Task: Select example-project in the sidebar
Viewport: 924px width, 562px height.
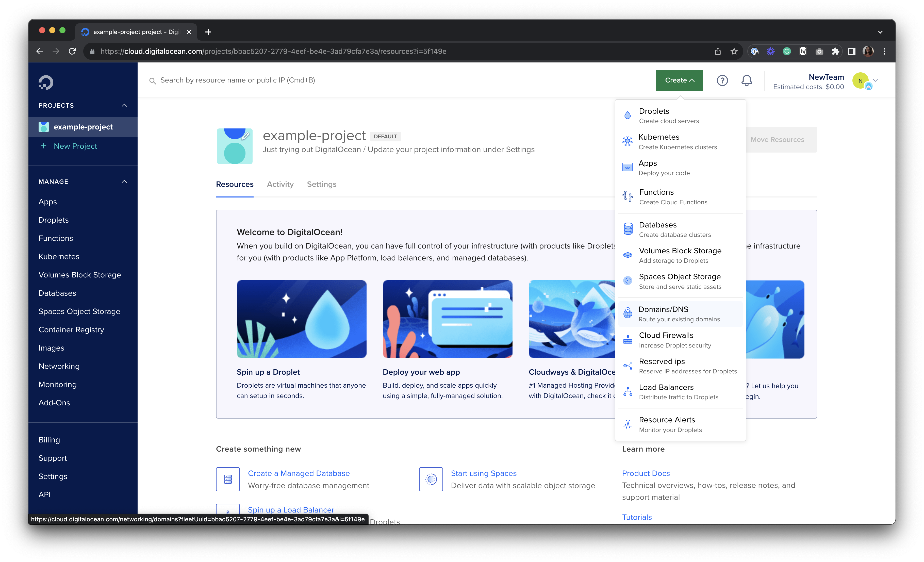Action: [83, 127]
